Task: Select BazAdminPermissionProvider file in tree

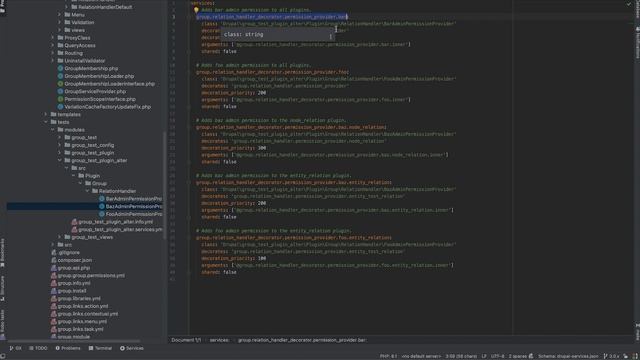Action: (x=84, y=206)
